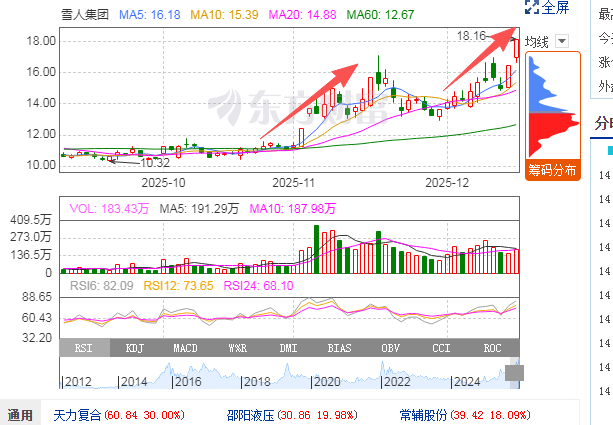Open the 筹码分布 panel button
Viewport: 613px width, 425px height.
pos(552,170)
